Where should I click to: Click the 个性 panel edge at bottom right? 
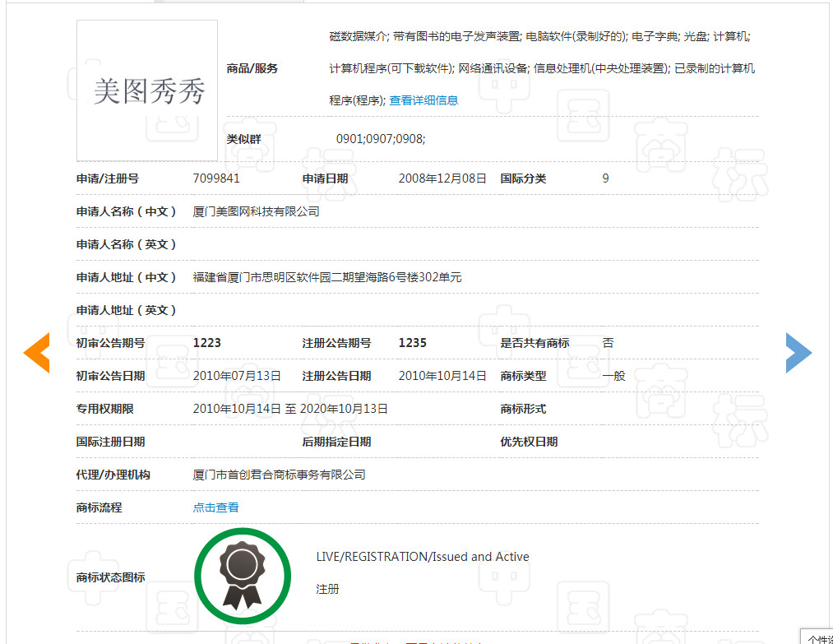pos(817,637)
